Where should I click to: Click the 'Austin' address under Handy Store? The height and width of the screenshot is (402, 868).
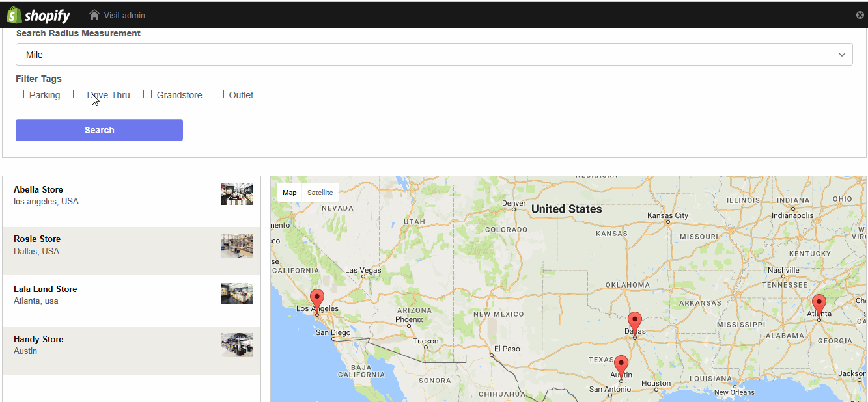[25, 351]
